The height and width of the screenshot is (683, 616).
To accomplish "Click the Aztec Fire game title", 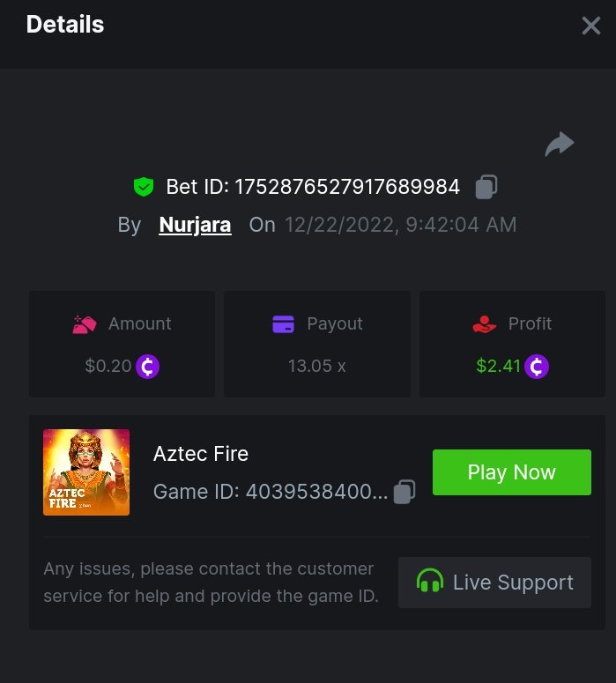I will click(x=201, y=454).
